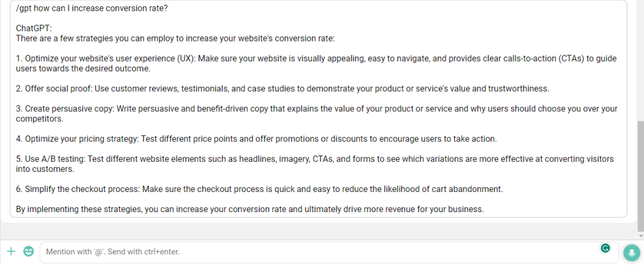Screen dimensions: 644x265
Task: Open the emoji picker smiley icon
Action: pyautogui.click(x=28, y=251)
